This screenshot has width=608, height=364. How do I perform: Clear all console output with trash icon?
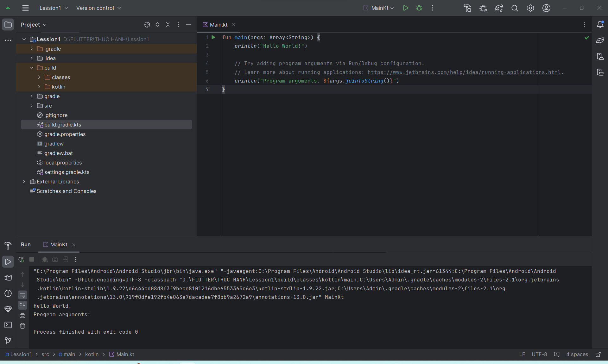click(x=22, y=326)
